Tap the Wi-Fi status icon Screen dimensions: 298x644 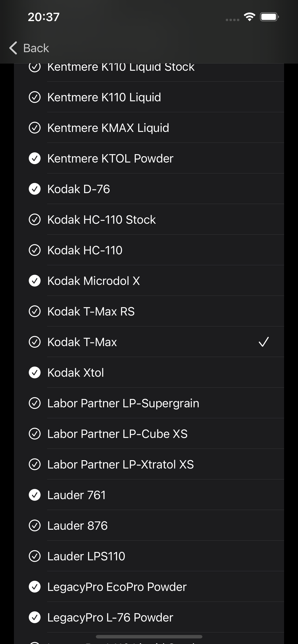click(x=249, y=17)
